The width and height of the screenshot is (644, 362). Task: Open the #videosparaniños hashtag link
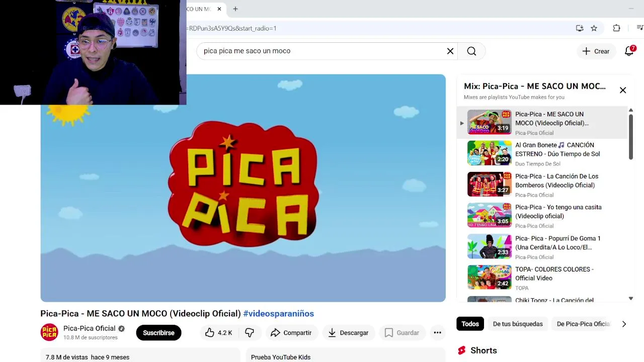coord(278,313)
